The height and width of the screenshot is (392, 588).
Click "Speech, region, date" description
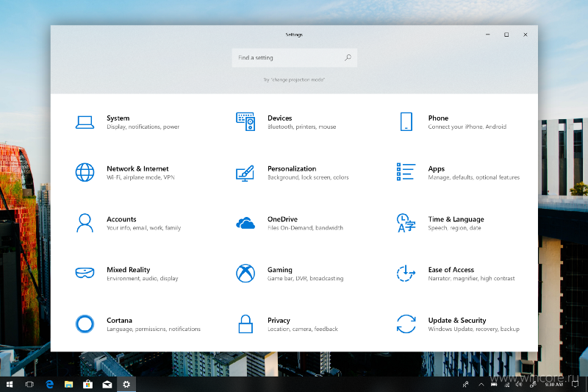[454, 228]
